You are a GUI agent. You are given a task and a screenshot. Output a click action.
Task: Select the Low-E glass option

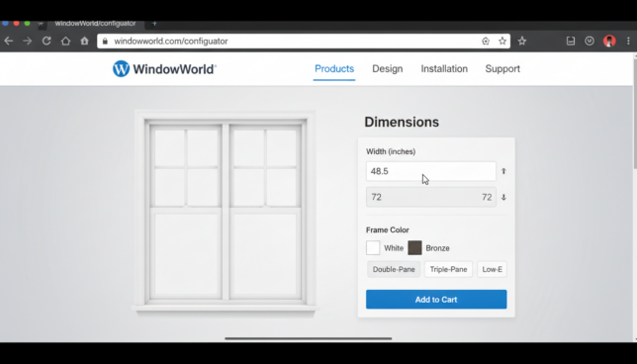pos(492,269)
